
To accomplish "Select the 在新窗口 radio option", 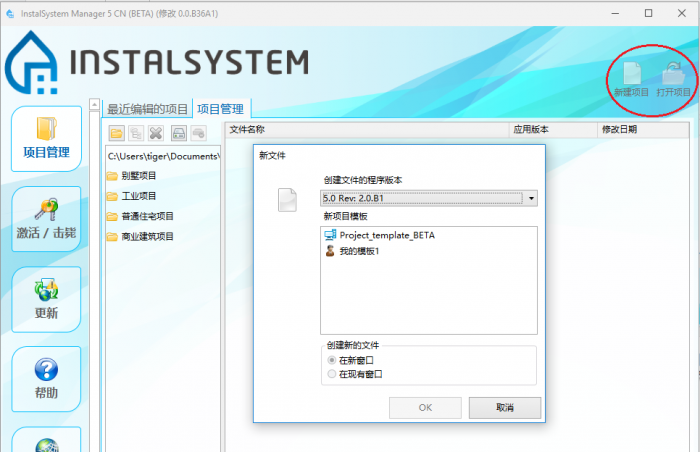I will 333,360.
